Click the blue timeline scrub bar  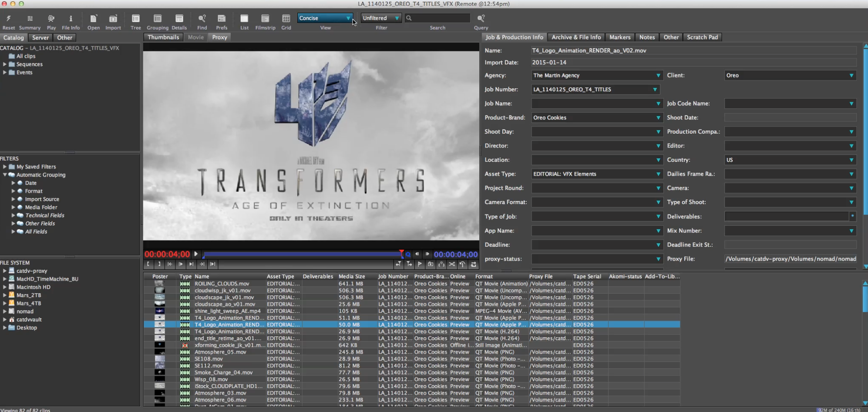point(303,254)
